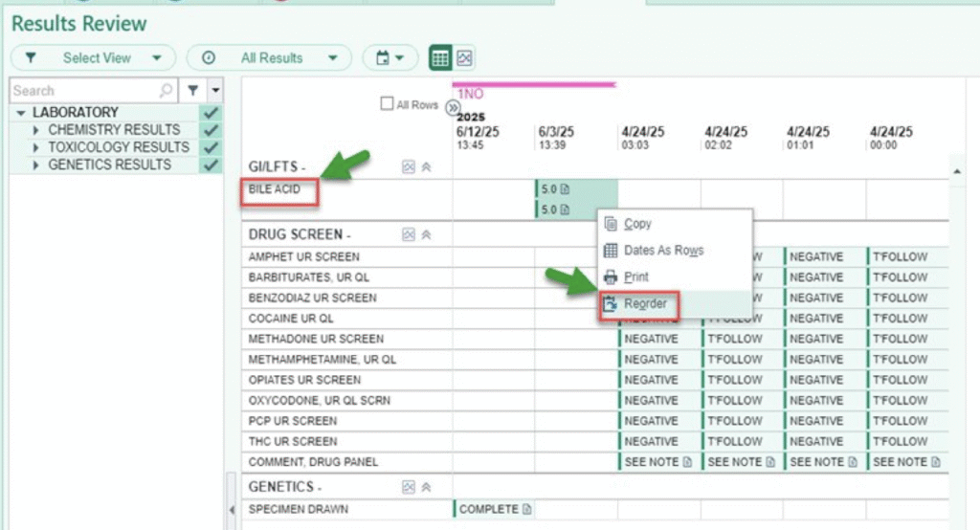
Task: Type in the Search field
Action: [84, 91]
